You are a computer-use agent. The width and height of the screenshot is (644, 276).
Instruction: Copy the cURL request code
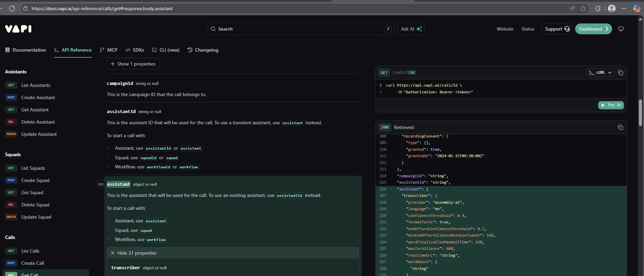click(x=620, y=73)
